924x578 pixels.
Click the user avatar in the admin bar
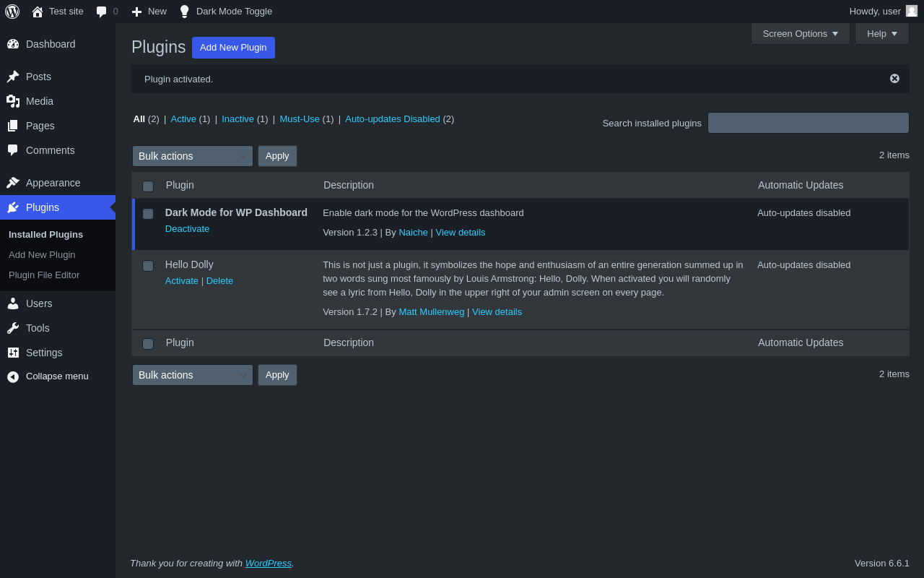pyautogui.click(x=912, y=11)
